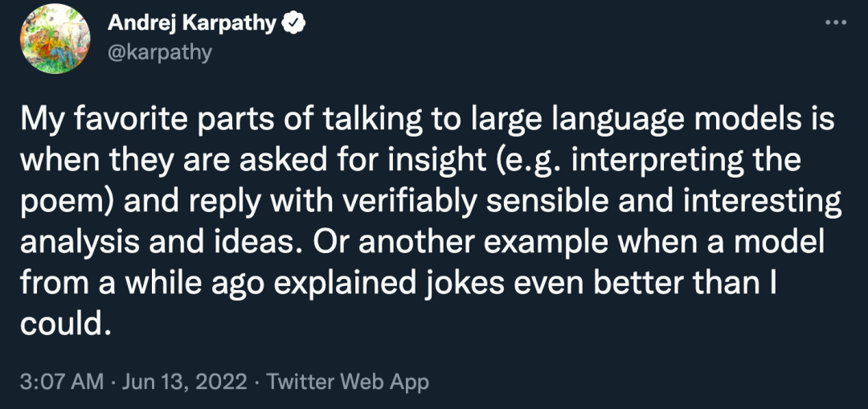This screenshot has width=868, height=409.
Task: Open the three-dot more options menu
Action: click(837, 22)
